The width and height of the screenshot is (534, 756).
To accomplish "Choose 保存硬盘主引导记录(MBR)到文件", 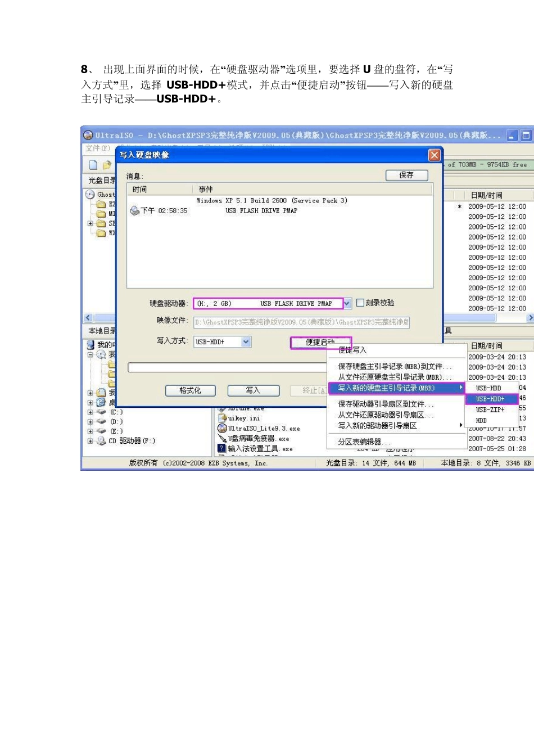I will coord(397,366).
